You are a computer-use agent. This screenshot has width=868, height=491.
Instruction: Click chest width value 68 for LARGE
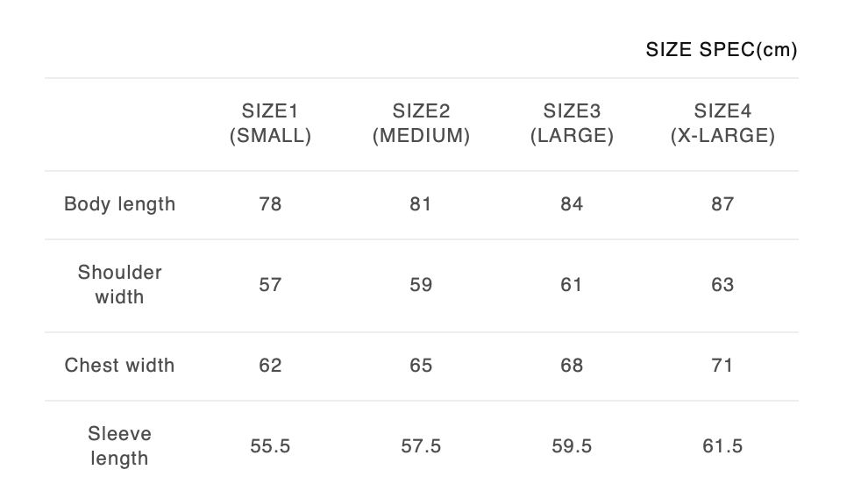tap(572, 366)
